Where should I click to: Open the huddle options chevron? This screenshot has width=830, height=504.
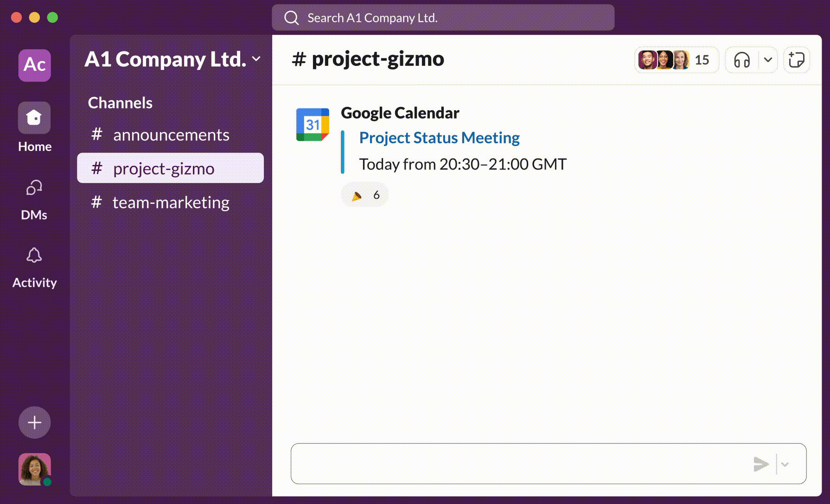(768, 60)
